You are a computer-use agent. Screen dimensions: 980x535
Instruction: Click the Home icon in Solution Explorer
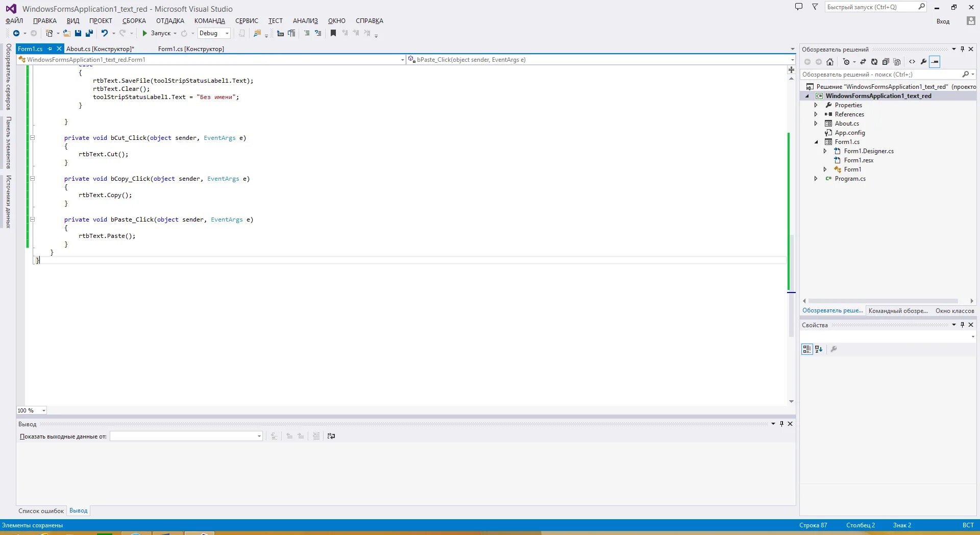pos(830,61)
